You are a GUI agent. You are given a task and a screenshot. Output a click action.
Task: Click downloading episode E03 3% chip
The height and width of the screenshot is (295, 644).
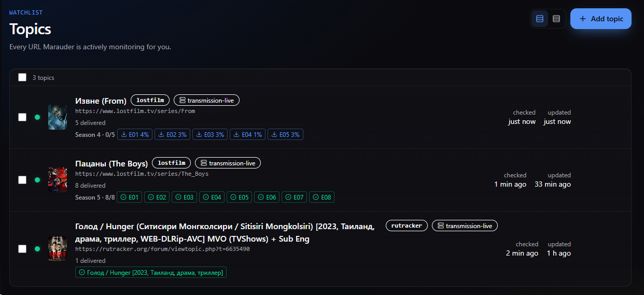[x=210, y=134]
